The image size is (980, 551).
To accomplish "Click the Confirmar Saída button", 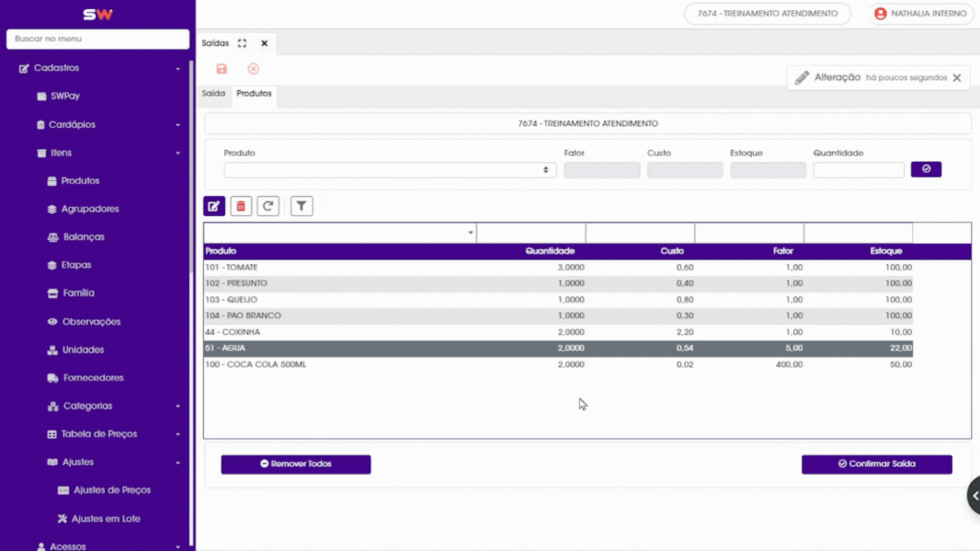I will pos(877,464).
